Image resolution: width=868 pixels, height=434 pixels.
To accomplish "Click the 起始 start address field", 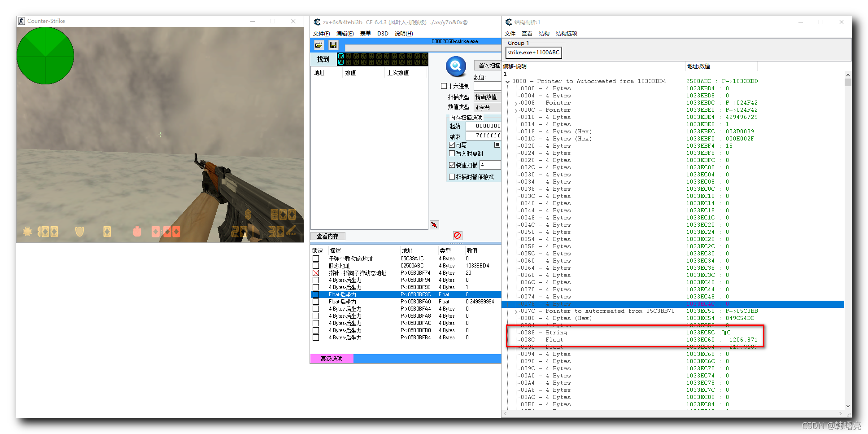I will coord(483,126).
